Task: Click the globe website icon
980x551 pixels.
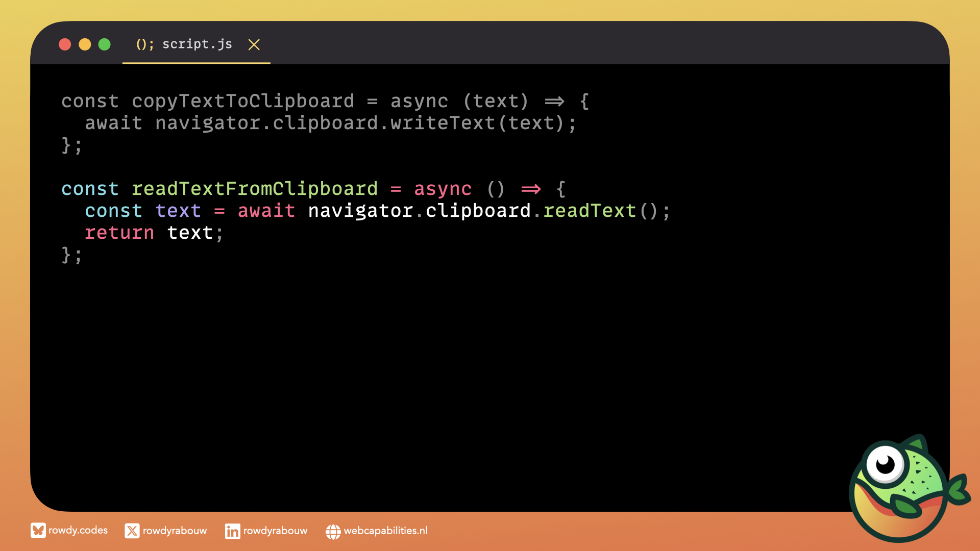Action: (333, 532)
